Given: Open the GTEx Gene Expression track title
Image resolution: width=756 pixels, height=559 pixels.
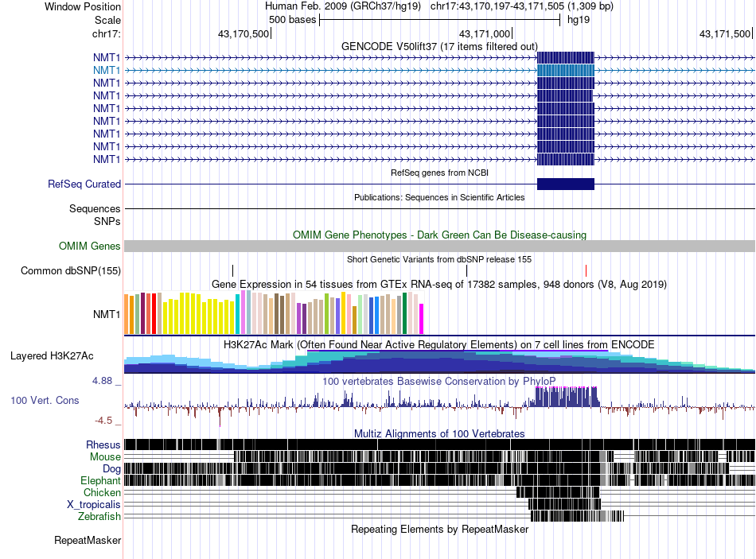Looking at the screenshot, I should (x=439, y=285).
